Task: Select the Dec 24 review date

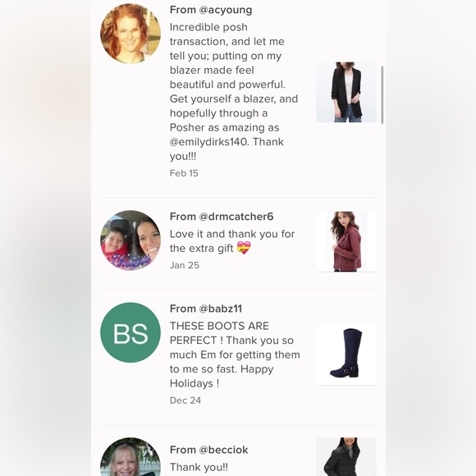Action: [185, 400]
